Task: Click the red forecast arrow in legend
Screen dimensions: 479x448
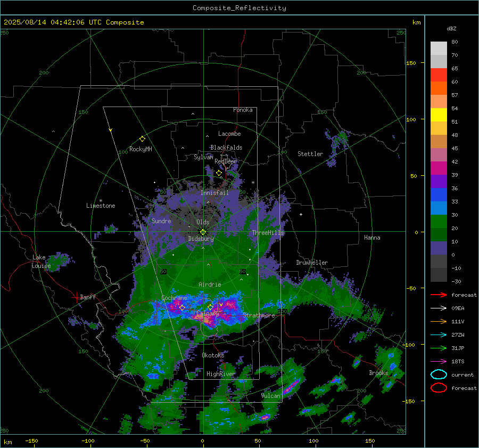Action: click(439, 295)
